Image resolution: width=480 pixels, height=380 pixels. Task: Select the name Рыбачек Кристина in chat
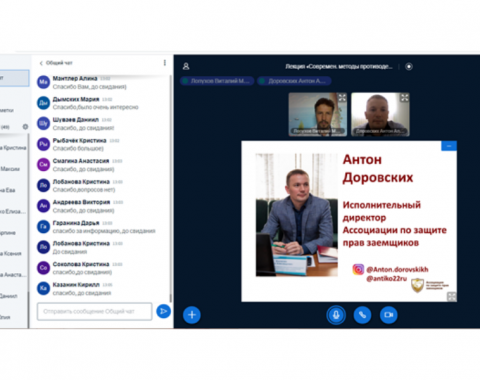79,140
